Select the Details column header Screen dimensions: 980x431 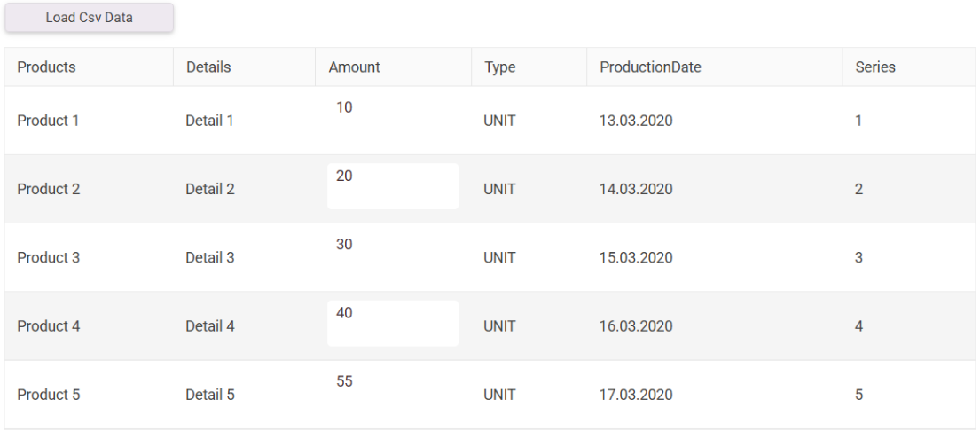point(244,67)
